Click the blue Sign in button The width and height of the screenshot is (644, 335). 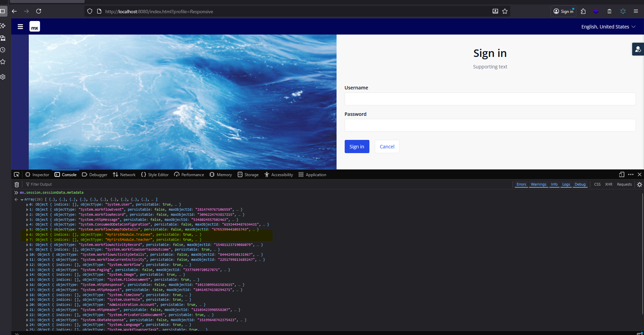click(357, 147)
